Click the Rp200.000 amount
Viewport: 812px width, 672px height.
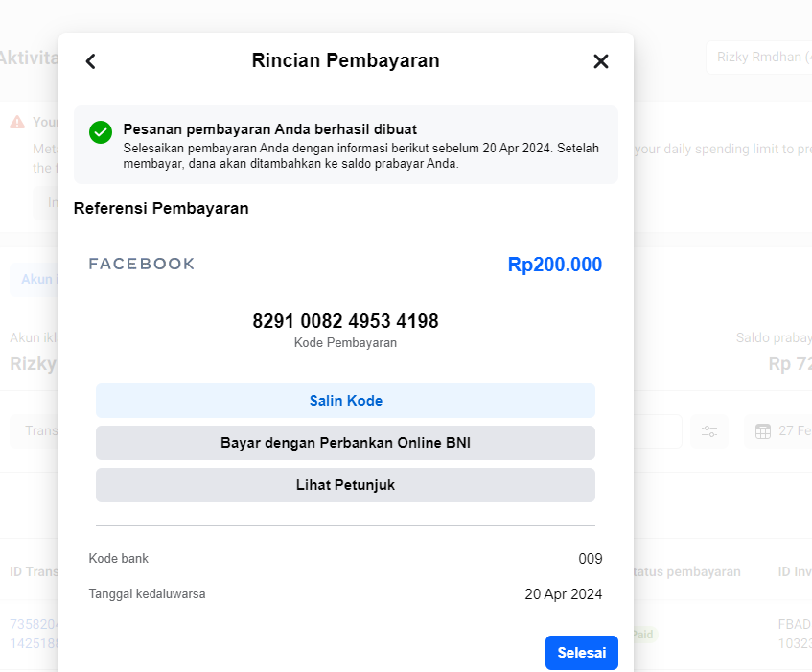(x=554, y=265)
